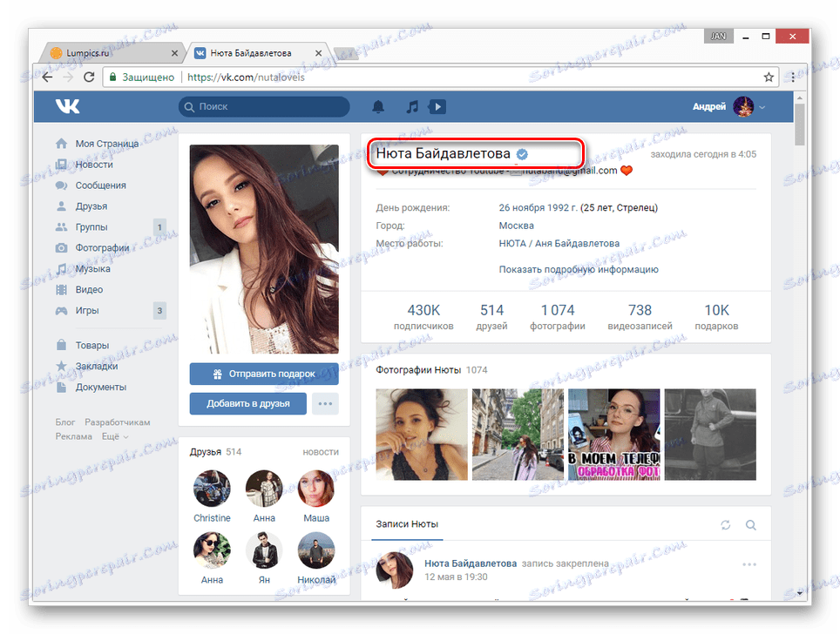Viewport: 840px width, 634px height.
Task: Click the page vertical scrollbar thumb
Action: tap(799, 125)
